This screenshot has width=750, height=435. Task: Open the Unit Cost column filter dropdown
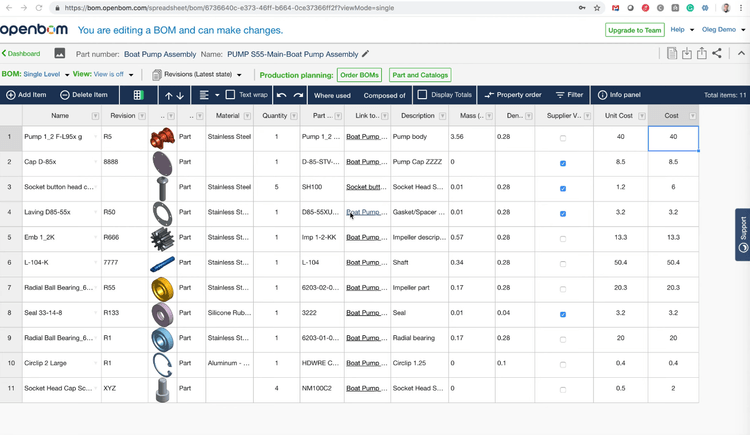(642, 116)
